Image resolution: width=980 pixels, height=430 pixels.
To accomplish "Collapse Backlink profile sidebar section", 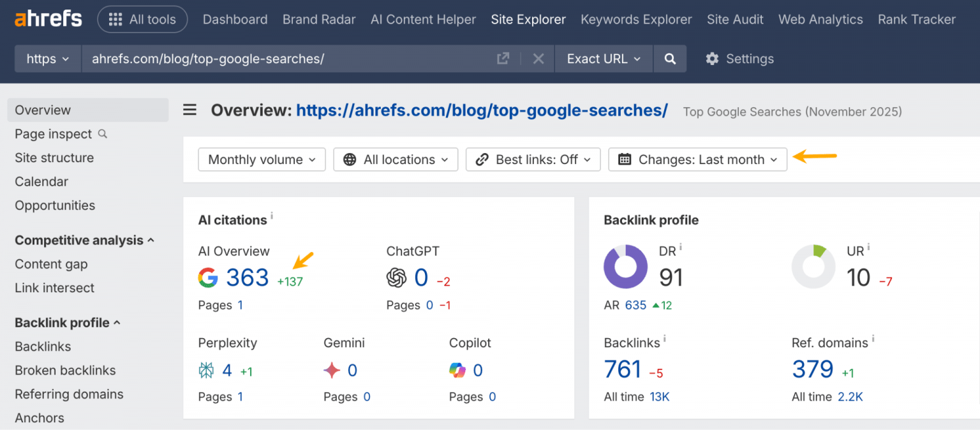I will (68, 322).
